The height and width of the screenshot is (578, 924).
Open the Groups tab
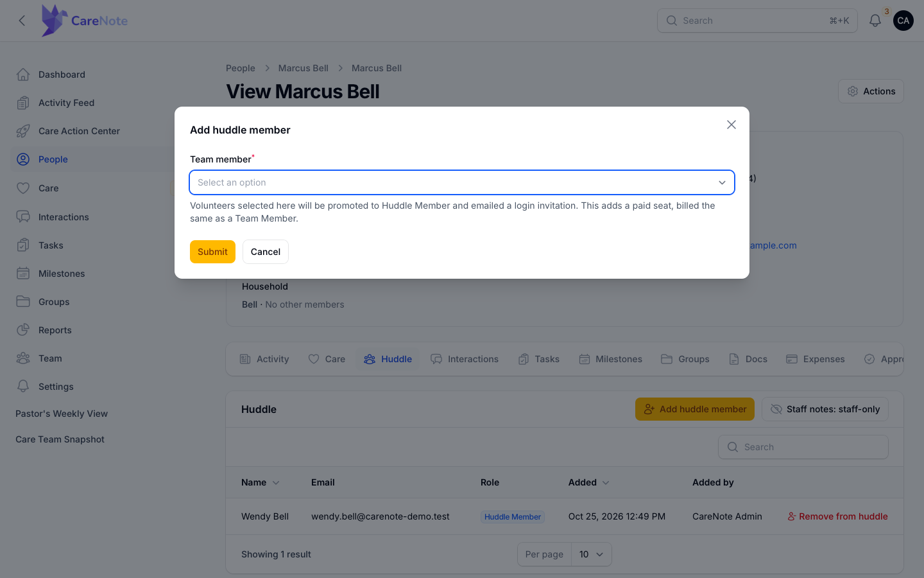tap(685, 359)
